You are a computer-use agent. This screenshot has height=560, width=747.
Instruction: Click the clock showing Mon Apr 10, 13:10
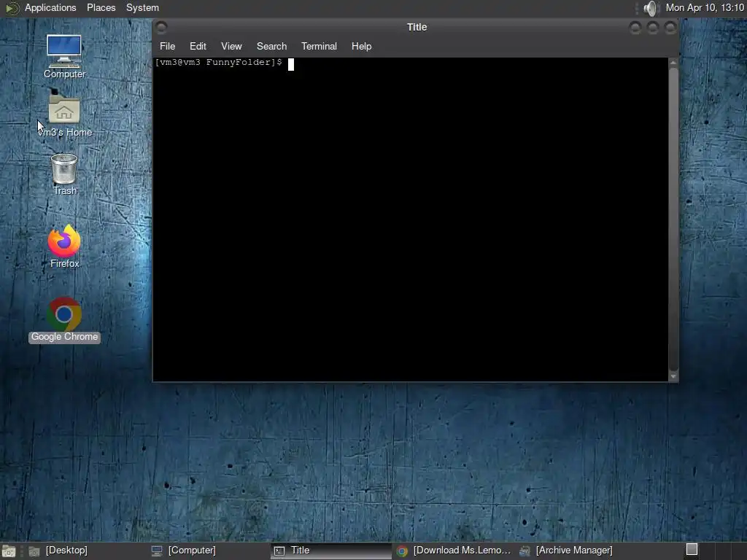(x=705, y=8)
